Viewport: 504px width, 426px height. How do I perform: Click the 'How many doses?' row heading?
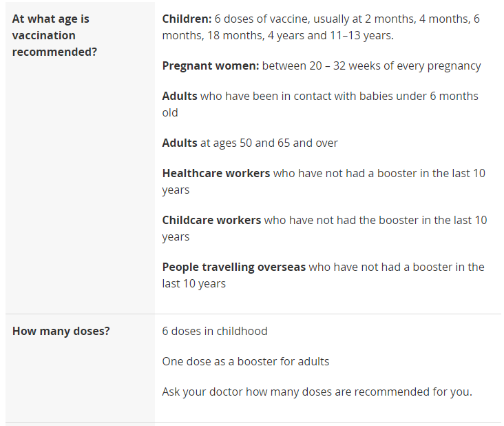[x=61, y=331]
